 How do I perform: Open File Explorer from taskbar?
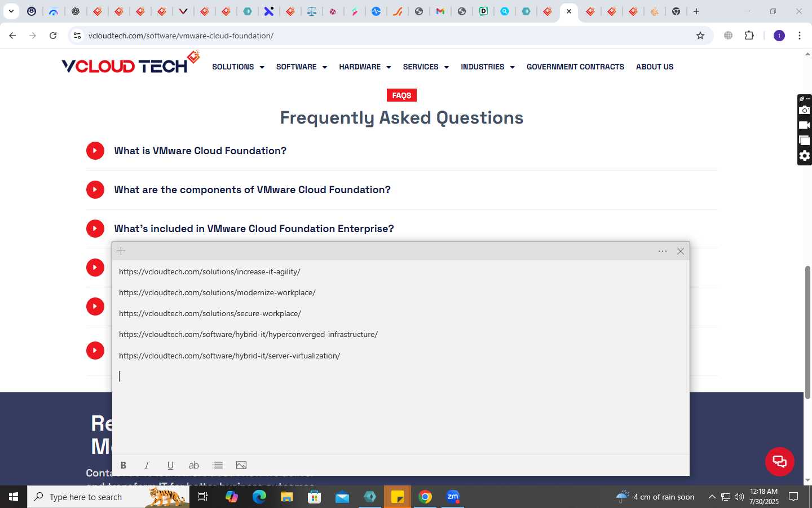[287, 497]
